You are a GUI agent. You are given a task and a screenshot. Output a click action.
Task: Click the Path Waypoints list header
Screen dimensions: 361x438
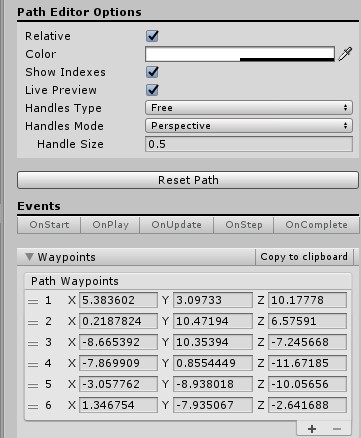(x=188, y=281)
